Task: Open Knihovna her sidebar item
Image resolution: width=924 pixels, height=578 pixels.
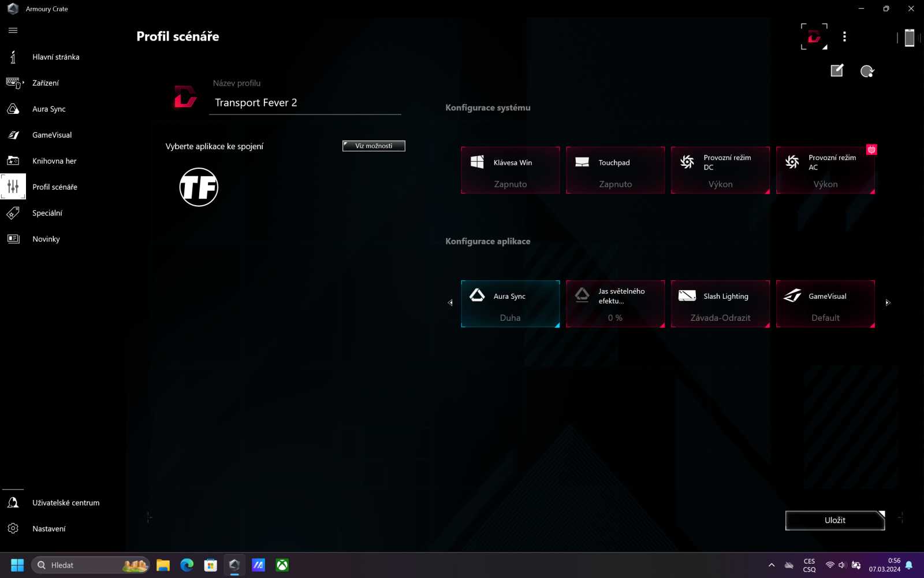Action: point(54,161)
